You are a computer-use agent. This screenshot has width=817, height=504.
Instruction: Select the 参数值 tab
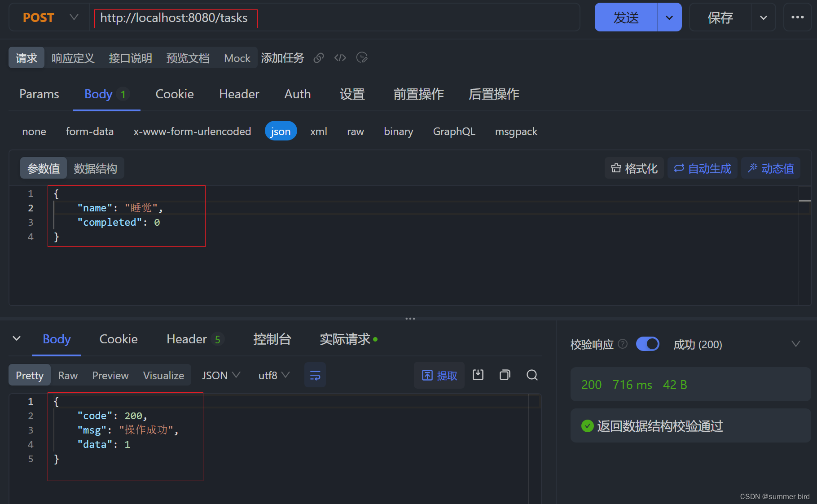click(44, 168)
